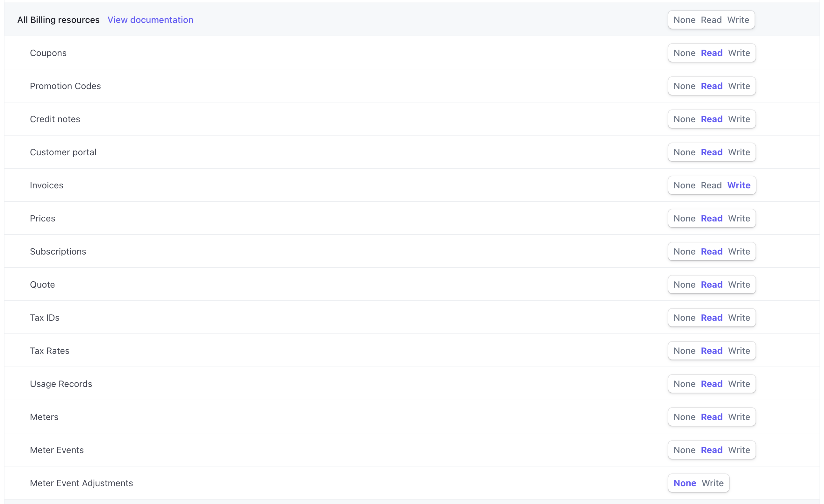Screen dimensions: 824x504
Task: Set Promotion Codes access to None
Action: pos(685,86)
